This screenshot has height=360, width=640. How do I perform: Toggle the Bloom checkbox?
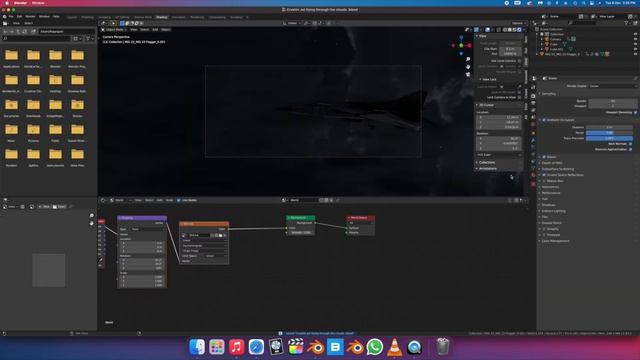[x=544, y=157]
